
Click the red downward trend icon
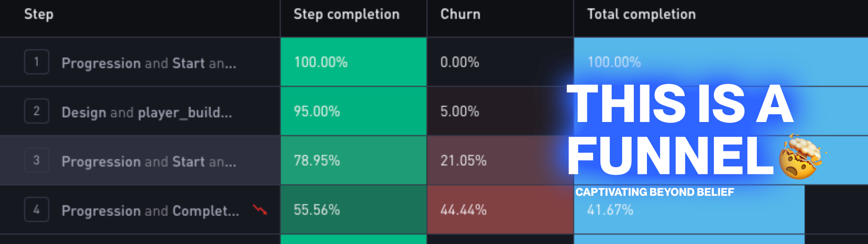pyautogui.click(x=260, y=209)
